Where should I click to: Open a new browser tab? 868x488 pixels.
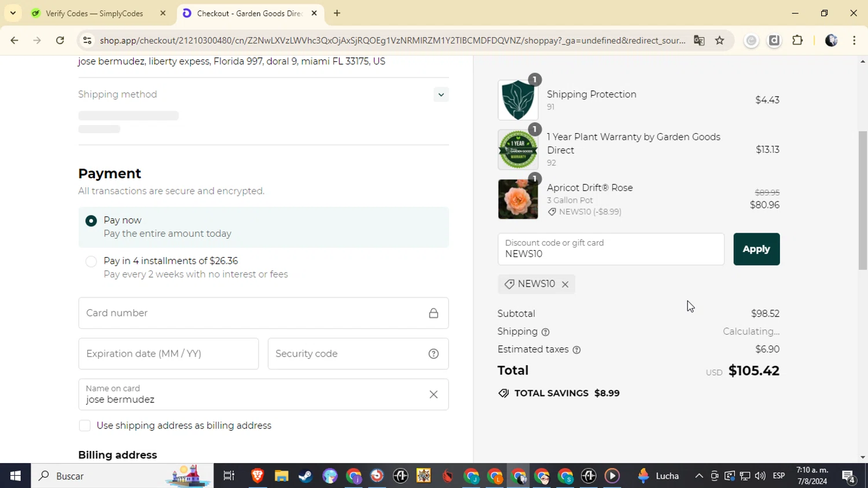[337, 13]
